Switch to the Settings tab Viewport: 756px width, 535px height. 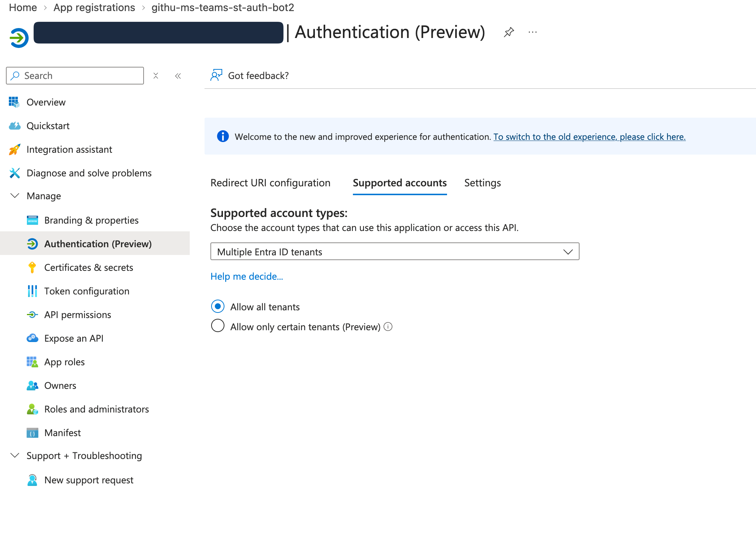(x=482, y=183)
